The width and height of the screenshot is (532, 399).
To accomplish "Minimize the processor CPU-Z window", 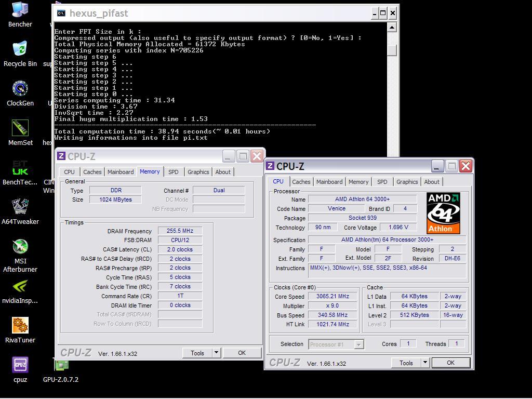I will [437, 166].
